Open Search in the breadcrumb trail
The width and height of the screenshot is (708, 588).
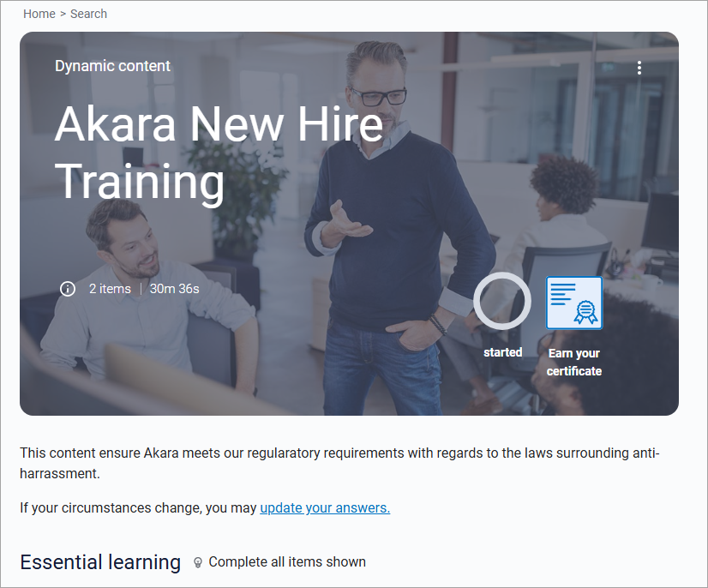[88, 14]
